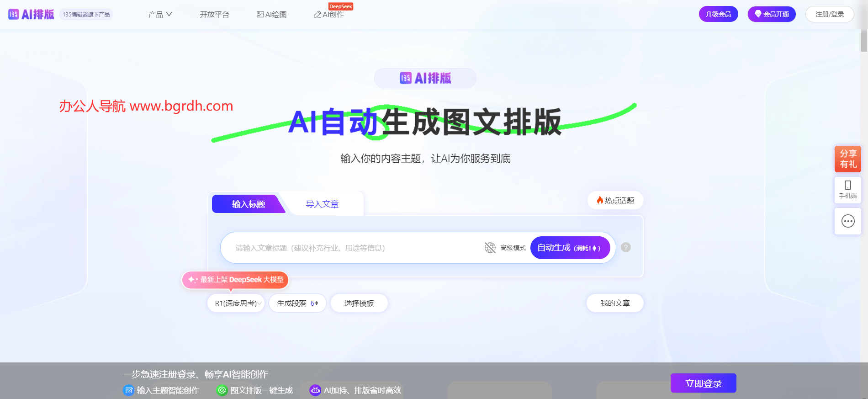This screenshot has width=868, height=399.
Task: Expand the R1(深度思考) model dropdown
Action: pyautogui.click(x=236, y=303)
